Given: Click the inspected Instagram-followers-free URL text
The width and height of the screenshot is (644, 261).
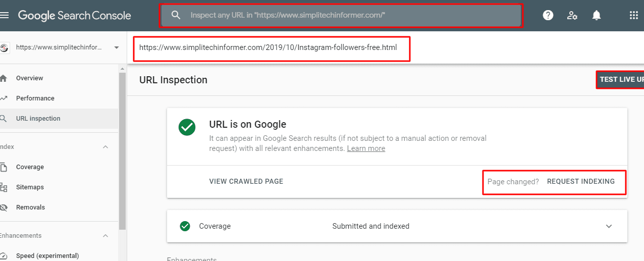Looking at the screenshot, I should tap(268, 48).
